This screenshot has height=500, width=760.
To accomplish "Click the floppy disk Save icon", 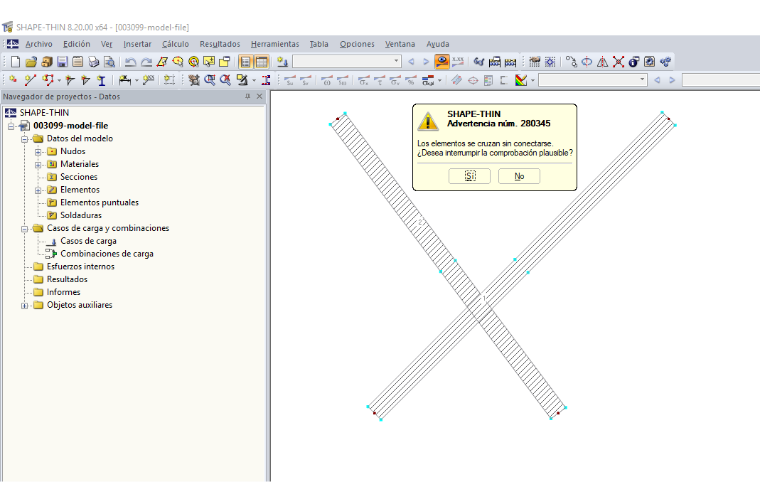I will pyautogui.click(x=62, y=62).
